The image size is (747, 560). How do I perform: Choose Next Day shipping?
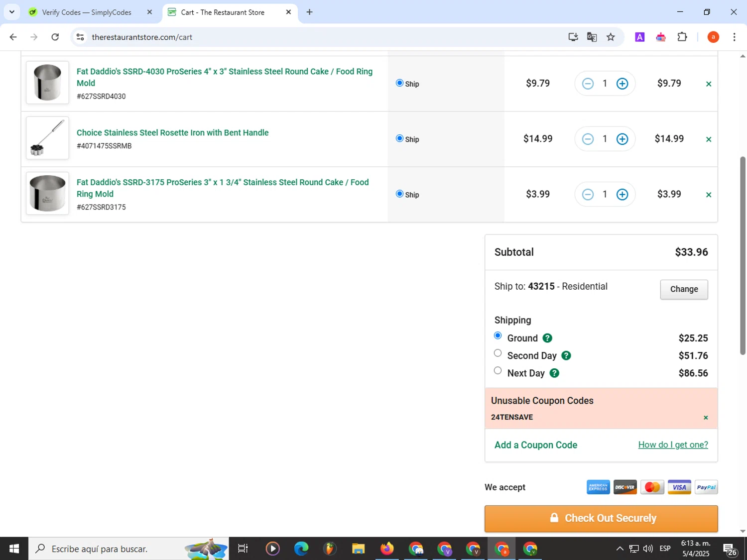(498, 370)
